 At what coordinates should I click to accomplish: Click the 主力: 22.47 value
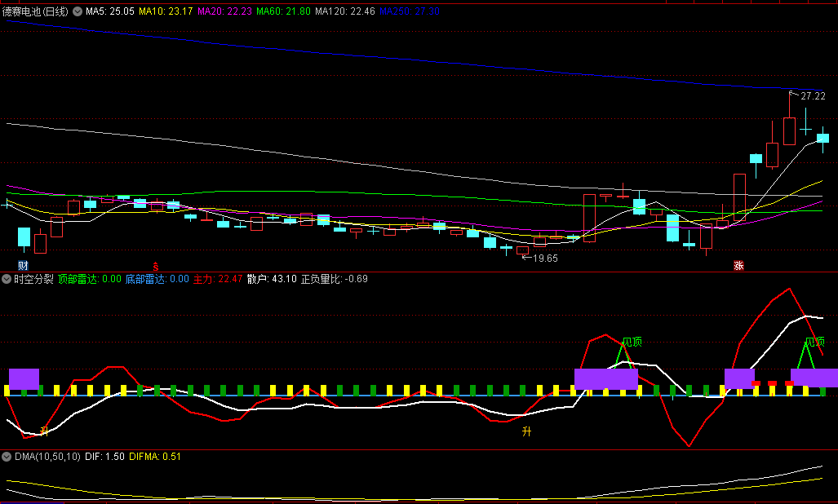tap(218, 279)
